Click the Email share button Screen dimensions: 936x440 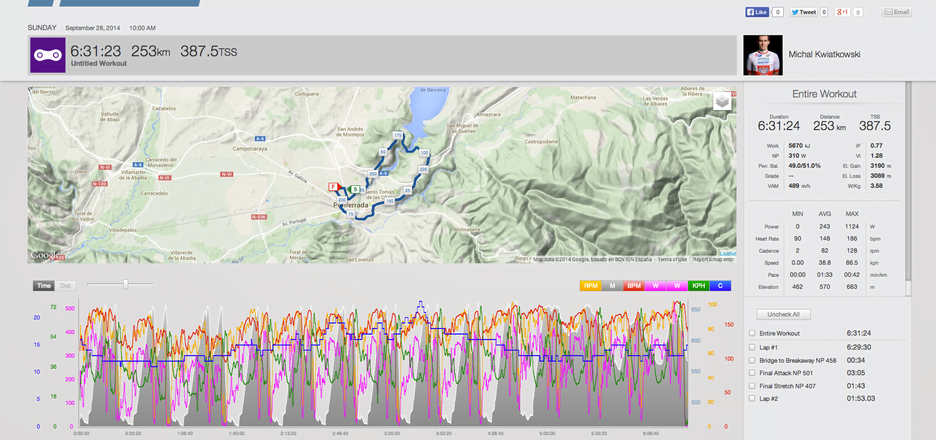click(x=896, y=12)
